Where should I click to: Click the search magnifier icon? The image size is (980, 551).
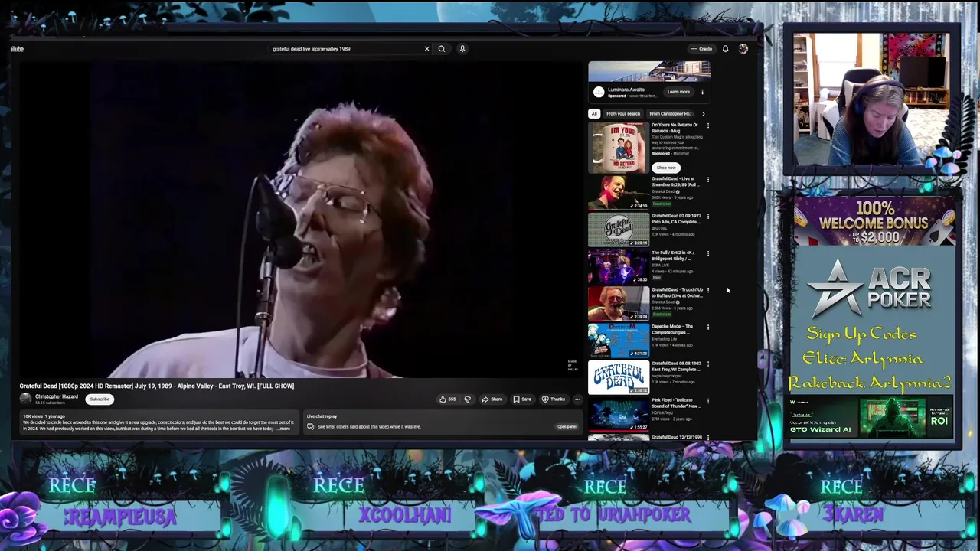coord(442,49)
